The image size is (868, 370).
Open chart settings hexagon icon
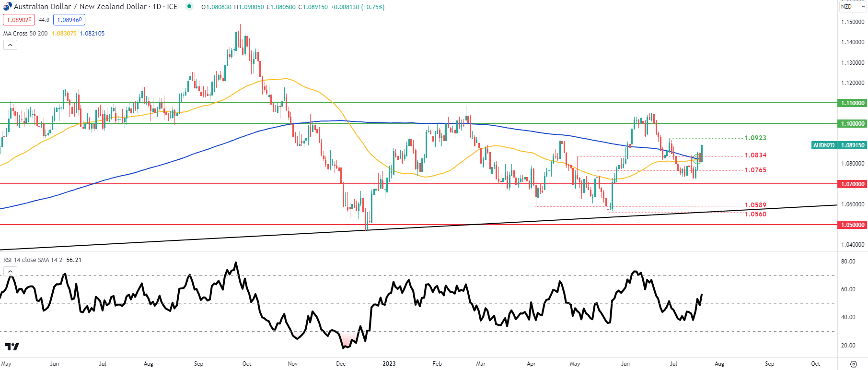[853, 364]
